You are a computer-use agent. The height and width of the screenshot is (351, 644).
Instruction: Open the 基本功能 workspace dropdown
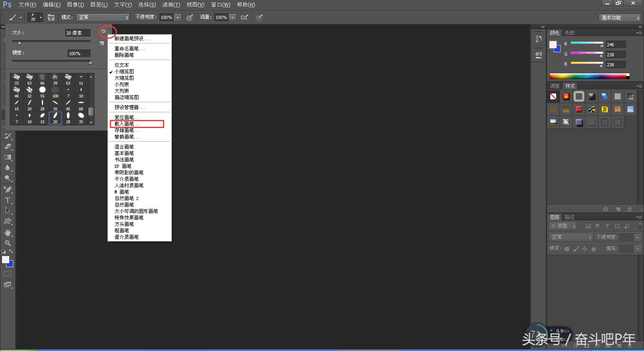tap(619, 18)
